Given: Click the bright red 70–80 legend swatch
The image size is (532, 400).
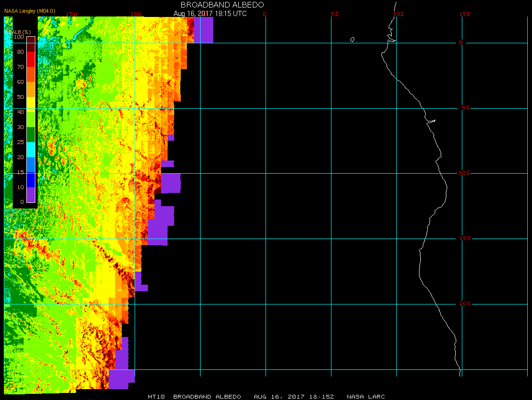Looking at the screenshot, I should pyautogui.click(x=31, y=59).
